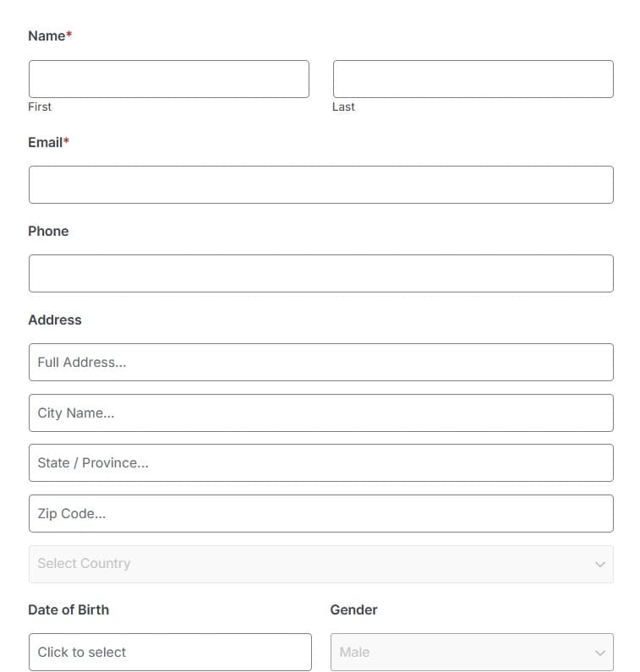Click the Phone field label

click(x=48, y=231)
